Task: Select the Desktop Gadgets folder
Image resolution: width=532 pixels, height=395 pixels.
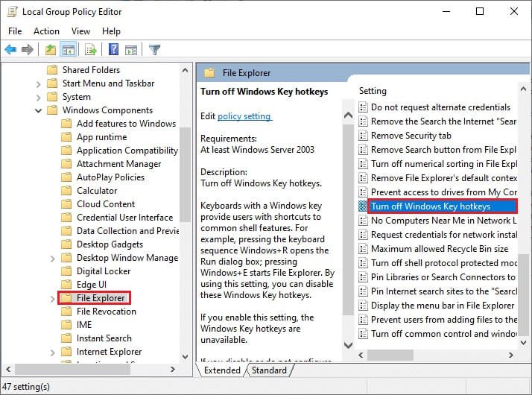Action: (110, 244)
